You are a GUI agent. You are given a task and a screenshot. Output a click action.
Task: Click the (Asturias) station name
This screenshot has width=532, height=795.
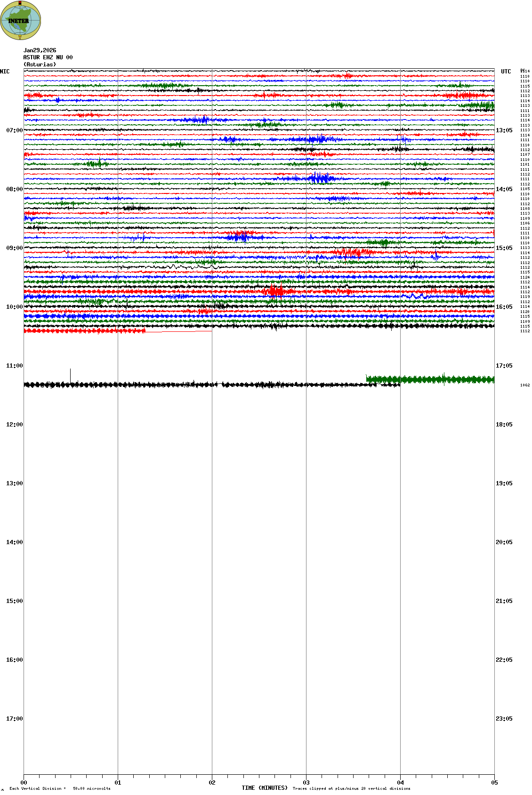[x=40, y=64]
